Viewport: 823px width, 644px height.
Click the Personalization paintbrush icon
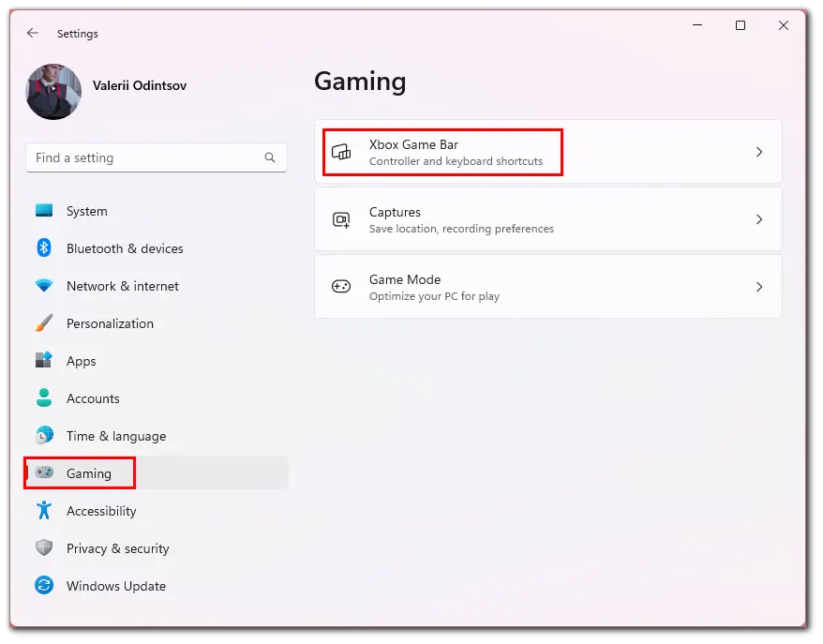(x=44, y=322)
